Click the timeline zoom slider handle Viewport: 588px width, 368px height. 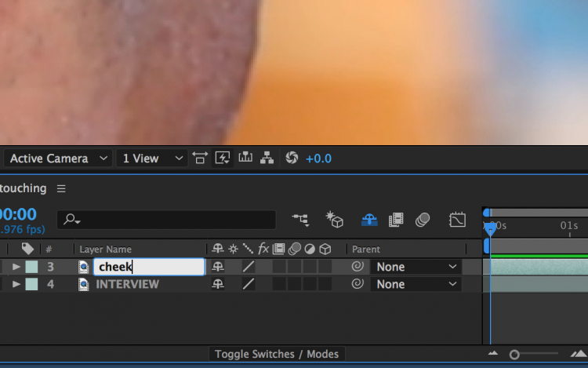coord(514,355)
